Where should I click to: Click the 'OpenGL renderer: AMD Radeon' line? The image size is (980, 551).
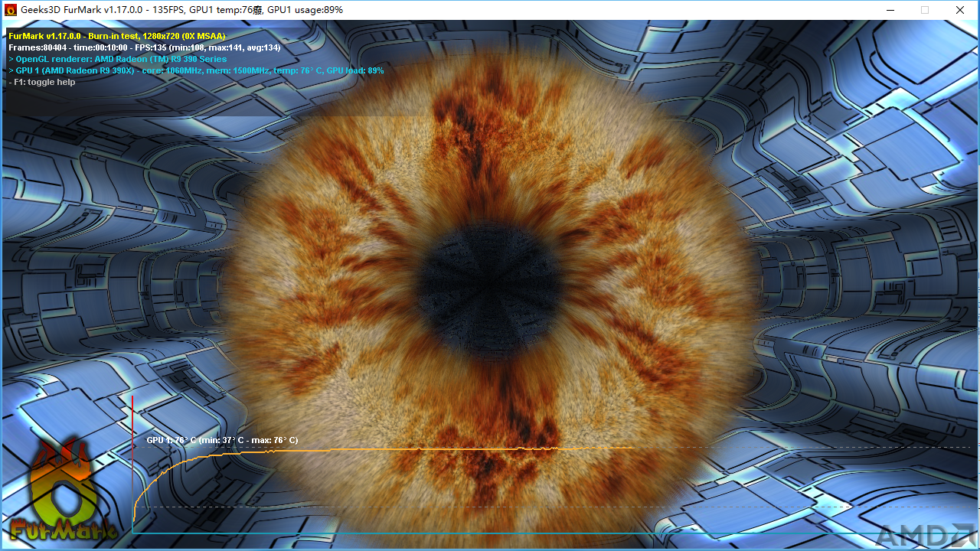[x=118, y=59]
